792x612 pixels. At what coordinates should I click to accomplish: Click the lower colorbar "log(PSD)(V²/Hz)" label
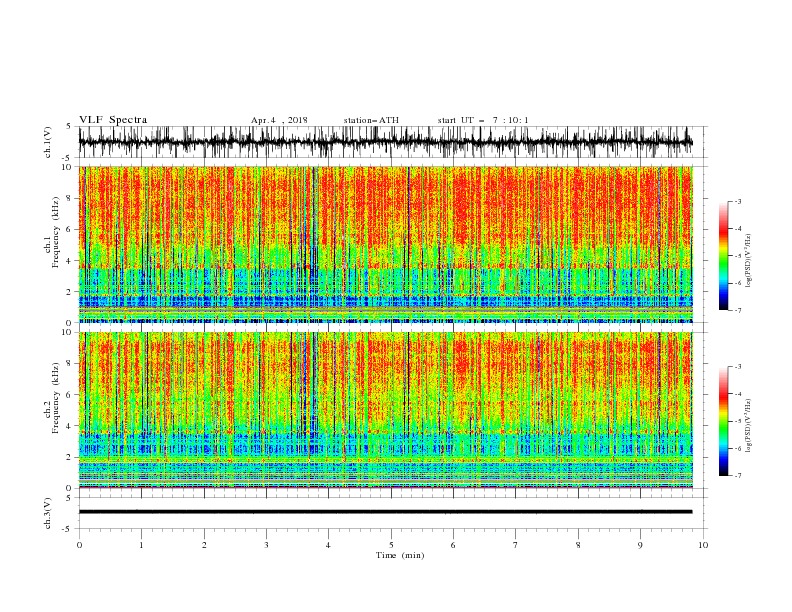pos(749,425)
